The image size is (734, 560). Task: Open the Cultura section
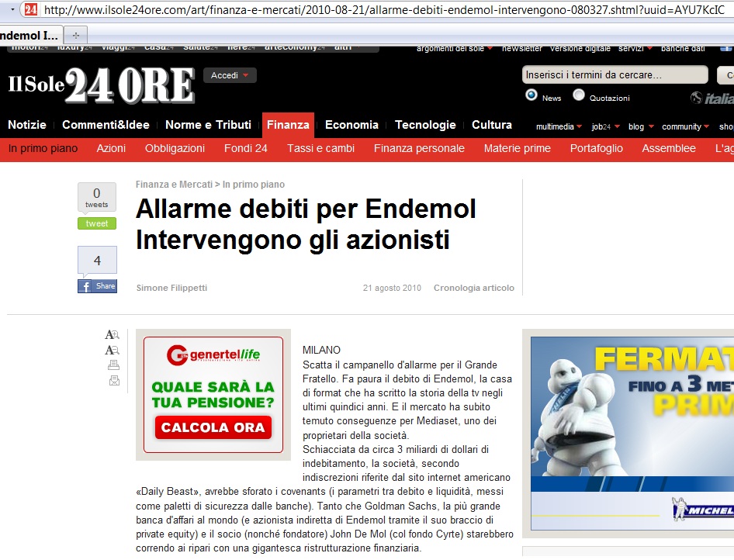(x=491, y=125)
